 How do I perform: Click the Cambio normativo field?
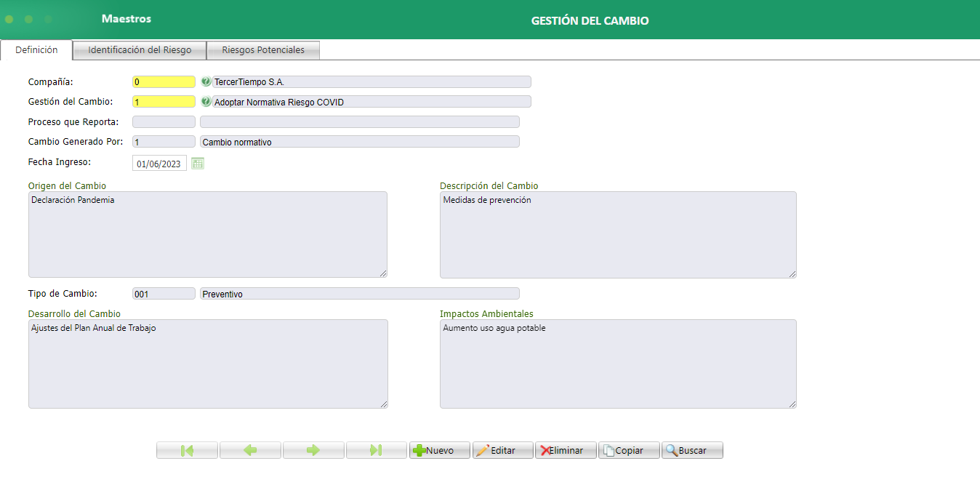point(360,142)
